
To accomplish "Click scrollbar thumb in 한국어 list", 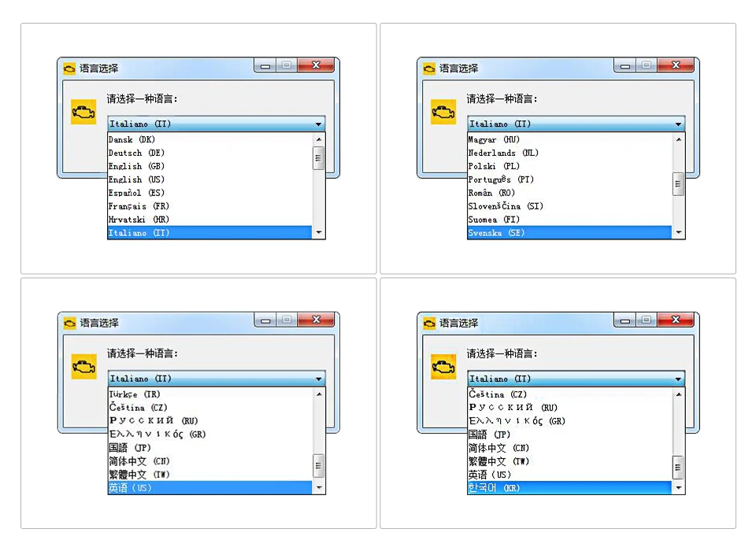I will (678, 467).
